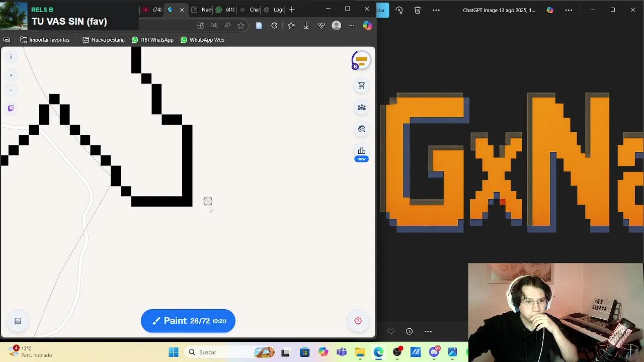Screen dimensions: 644x362
Task: Click the red locate pin icon
Action: point(358,321)
